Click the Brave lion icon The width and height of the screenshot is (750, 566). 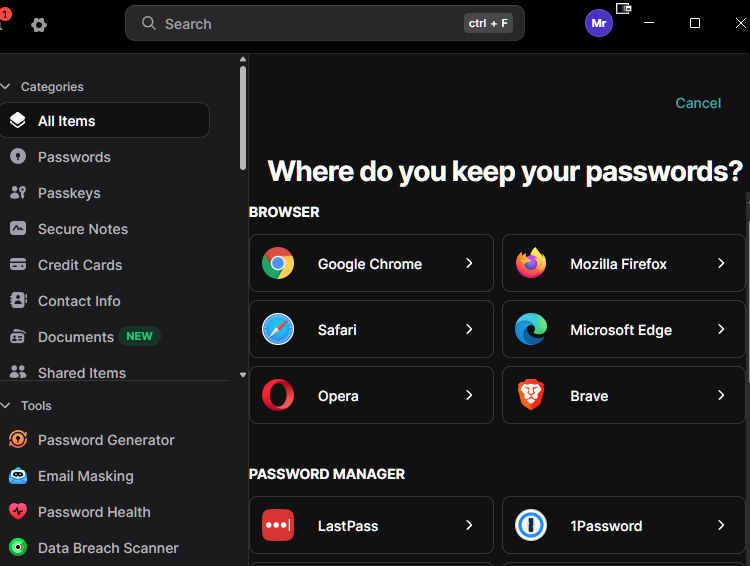pyautogui.click(x=531, y=395)
